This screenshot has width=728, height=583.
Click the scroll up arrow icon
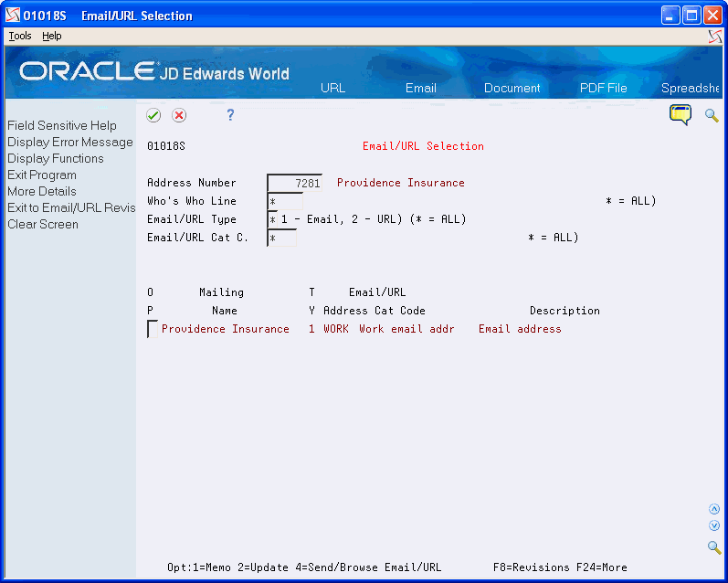714,509
